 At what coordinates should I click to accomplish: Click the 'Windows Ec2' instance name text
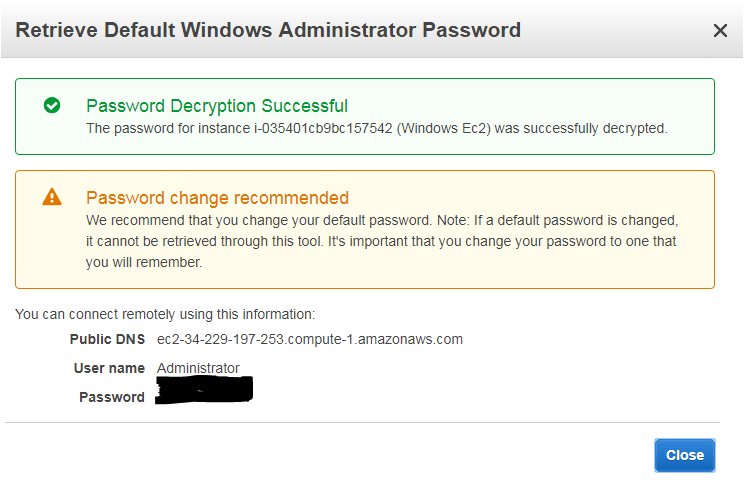[444, 129]
